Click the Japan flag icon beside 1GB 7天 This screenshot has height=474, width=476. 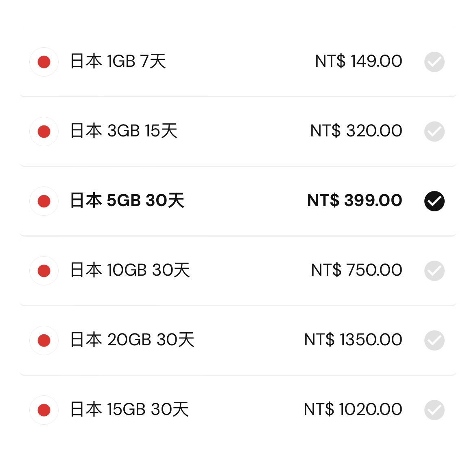tap(44, 62)
